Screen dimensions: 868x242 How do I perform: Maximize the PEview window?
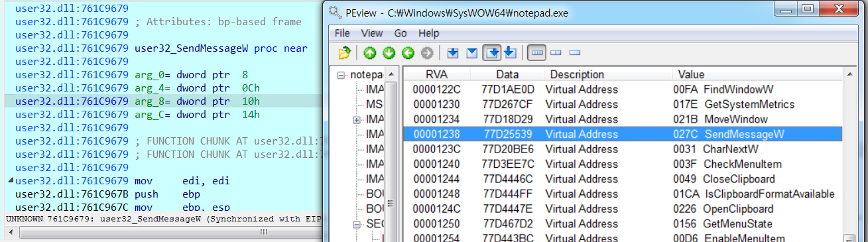(x=808, y=9)
